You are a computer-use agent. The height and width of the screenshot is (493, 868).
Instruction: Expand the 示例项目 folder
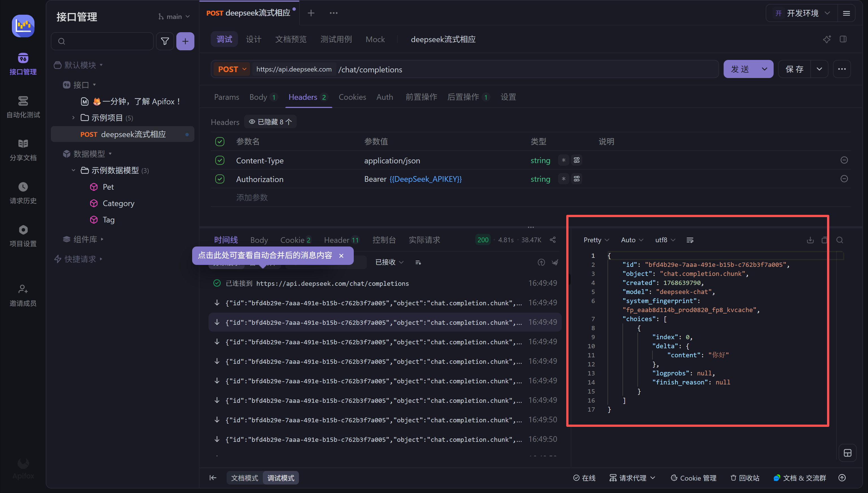pos(73,118)
